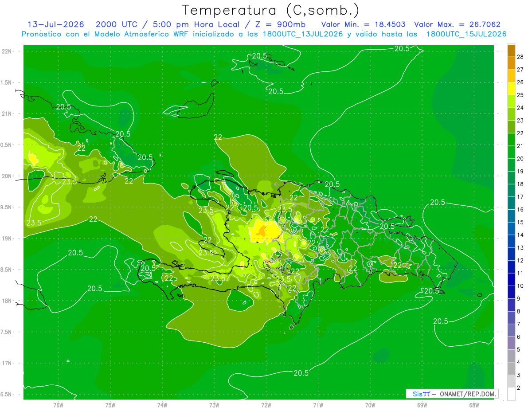Click the color legend value "13"

520,248
